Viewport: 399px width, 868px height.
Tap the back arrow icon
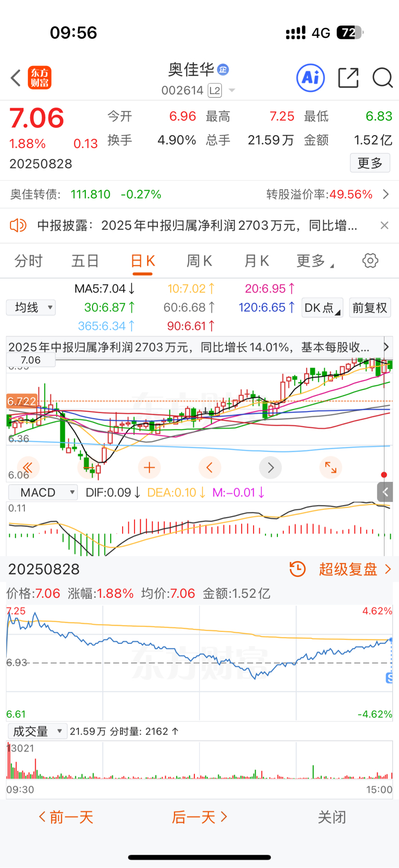point(16,78)
